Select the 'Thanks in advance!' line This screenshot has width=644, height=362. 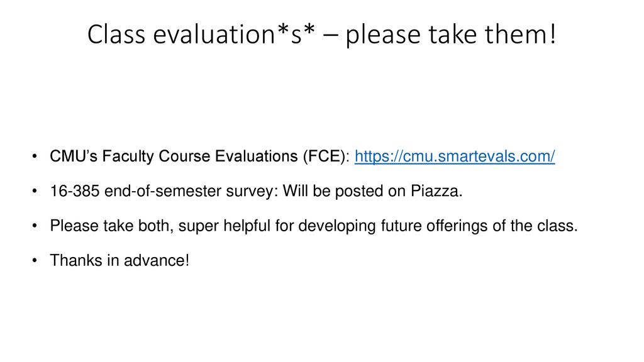coord(119,260)
